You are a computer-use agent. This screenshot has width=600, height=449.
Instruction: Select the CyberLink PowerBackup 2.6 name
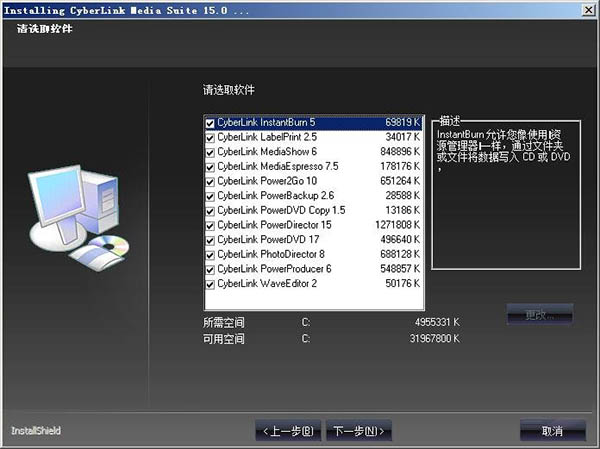(x=276, y=196)
